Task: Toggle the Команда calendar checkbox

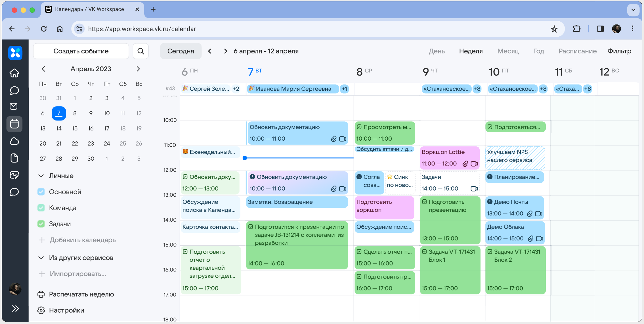Action: [x=41, y=208]
